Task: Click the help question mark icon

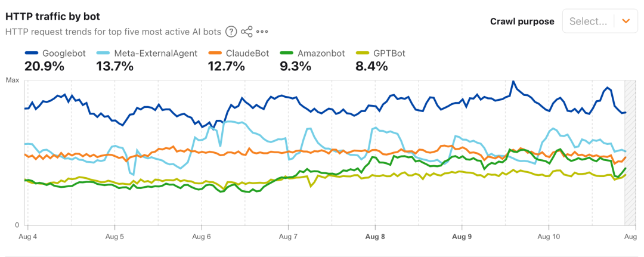Action: pyautogui.click(x=231, y=32)
